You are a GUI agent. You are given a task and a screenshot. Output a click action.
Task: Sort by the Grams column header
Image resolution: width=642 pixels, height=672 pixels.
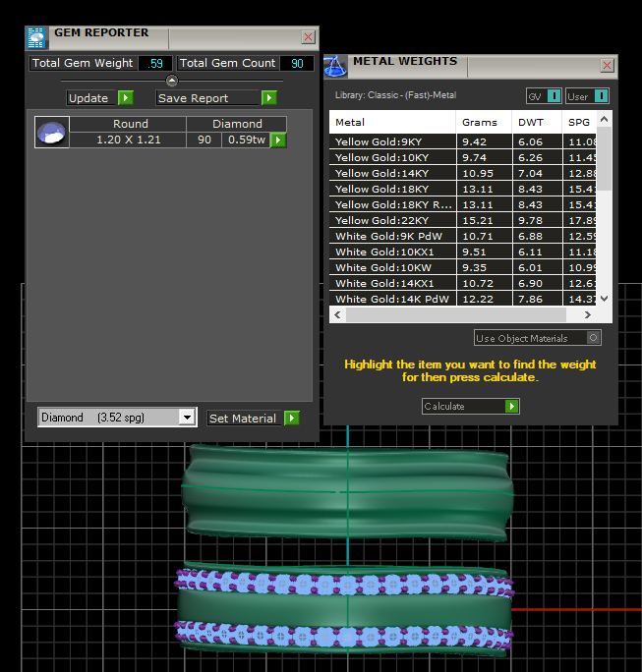(x=483, y=123)
